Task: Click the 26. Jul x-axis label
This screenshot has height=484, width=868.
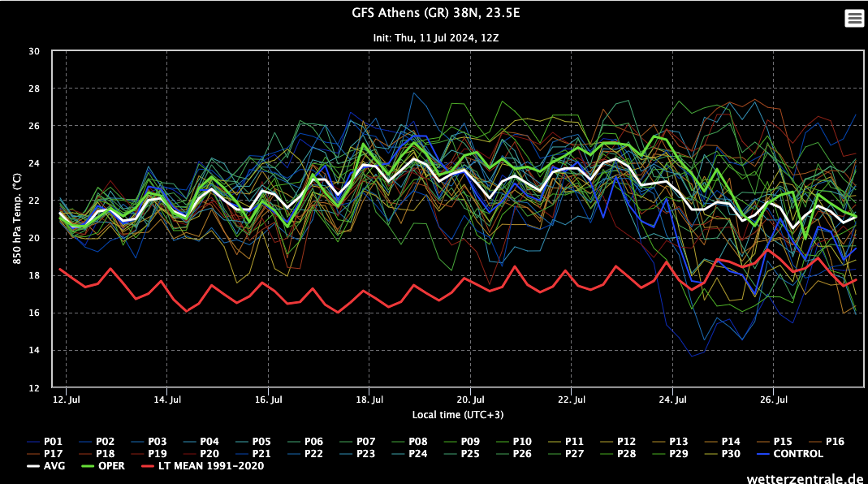Action: [773, 400]
